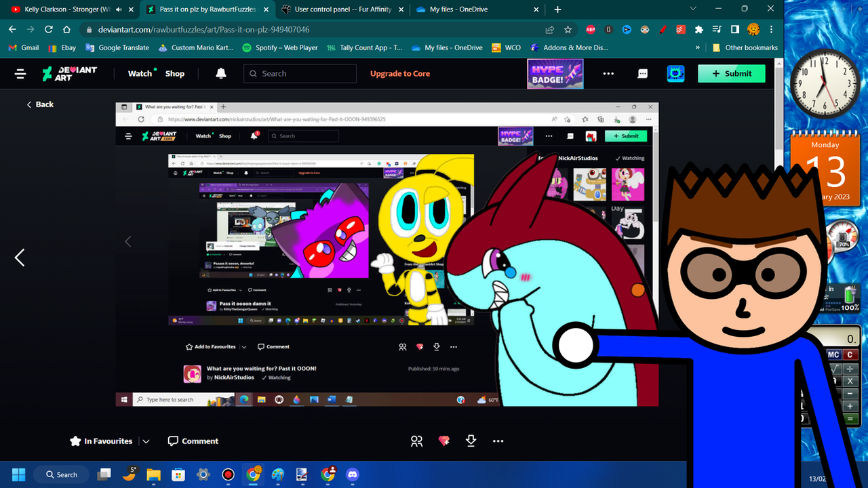Open the DeviantArt chat messages icon
Viewport: 868px width, 488px height.
(643, 74)
